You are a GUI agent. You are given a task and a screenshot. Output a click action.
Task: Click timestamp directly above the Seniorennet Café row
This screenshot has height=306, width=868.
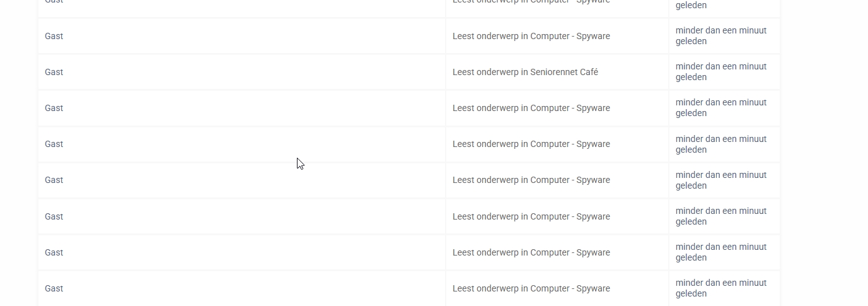[720, 36]
